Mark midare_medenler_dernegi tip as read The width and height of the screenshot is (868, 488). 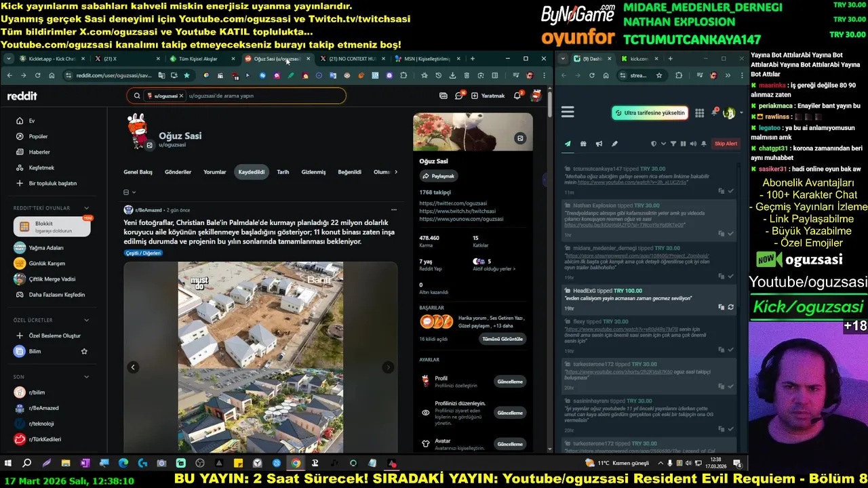pos(730,276)
